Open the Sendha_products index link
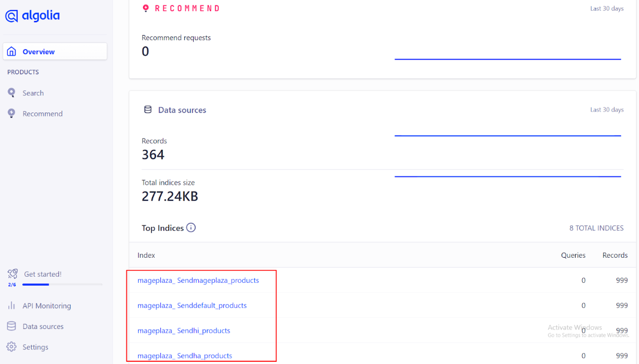The width and height of the screenshot is (639, 364). click(185, 356)
